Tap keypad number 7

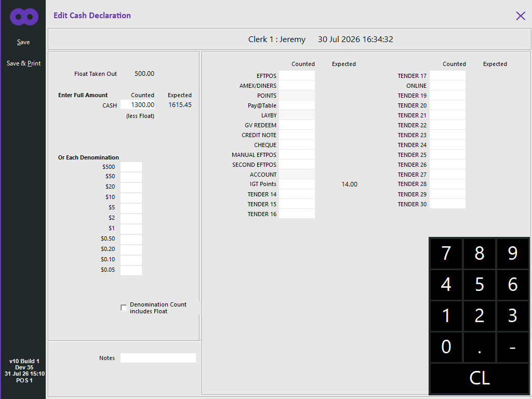point(446,253)
